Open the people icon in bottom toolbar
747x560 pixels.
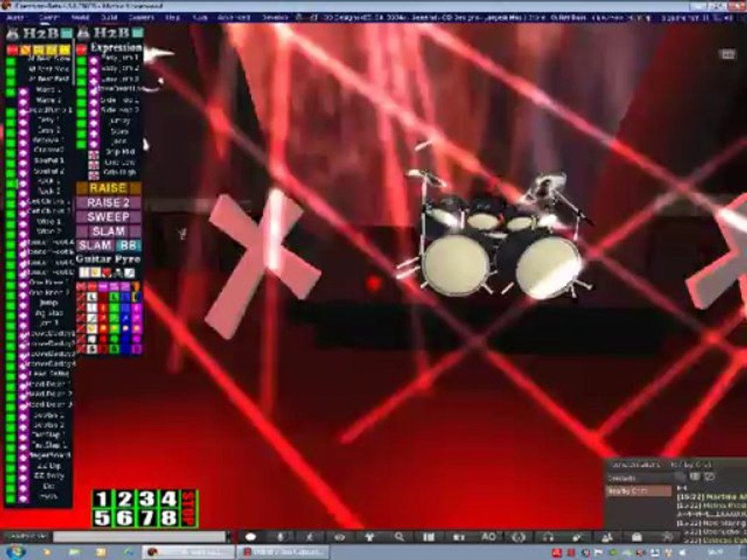pos(607,537)
